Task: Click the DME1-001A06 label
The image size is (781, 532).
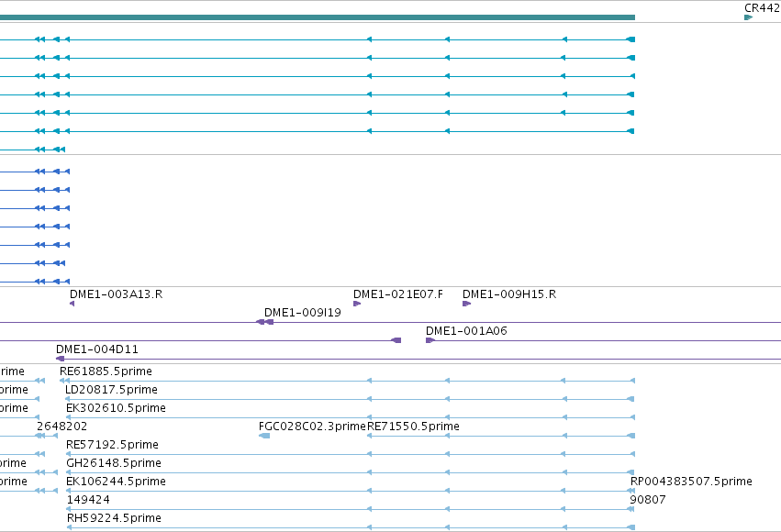Action: click(x=466, y=331)
